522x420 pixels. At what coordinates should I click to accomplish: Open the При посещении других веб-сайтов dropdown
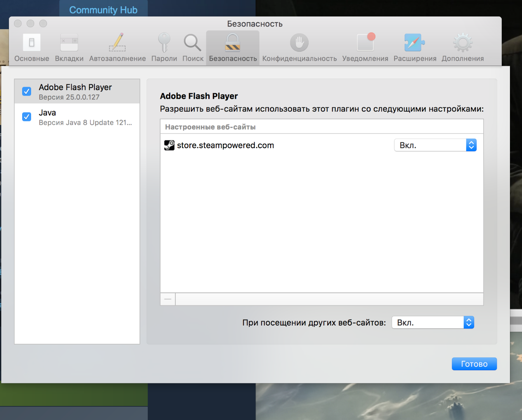coord(433,322)
